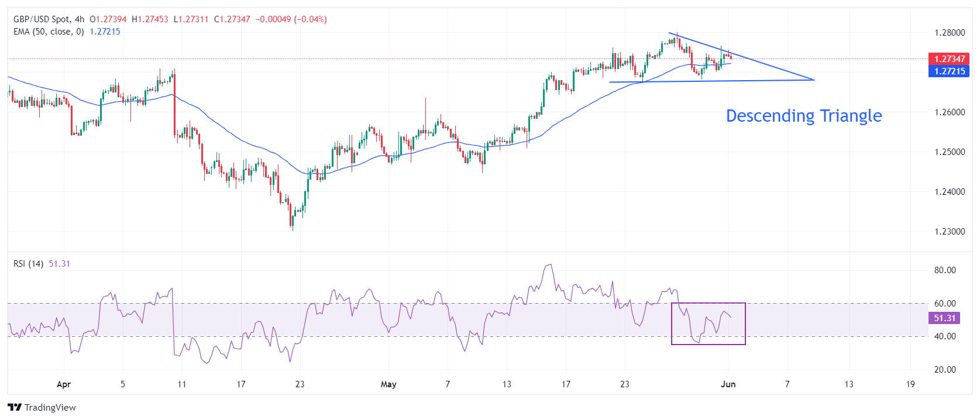Click the Jun label on time axis
The image size is (980, 420).
tap(728, 384)
